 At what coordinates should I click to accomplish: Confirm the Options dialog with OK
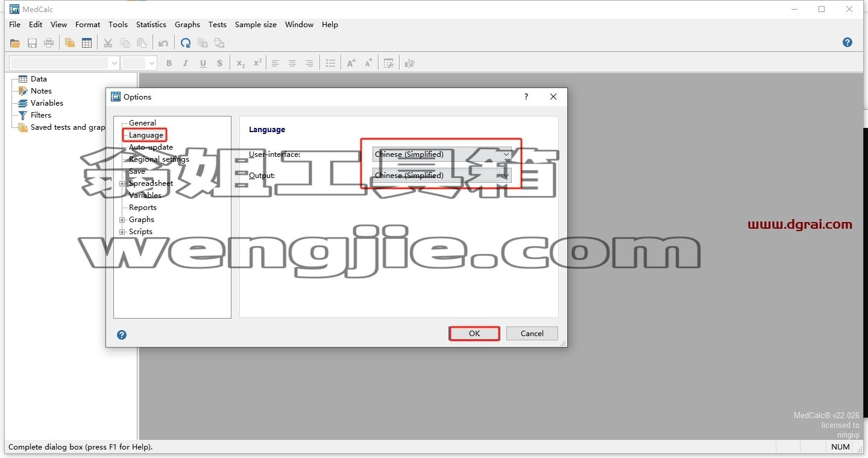[474, 334]
